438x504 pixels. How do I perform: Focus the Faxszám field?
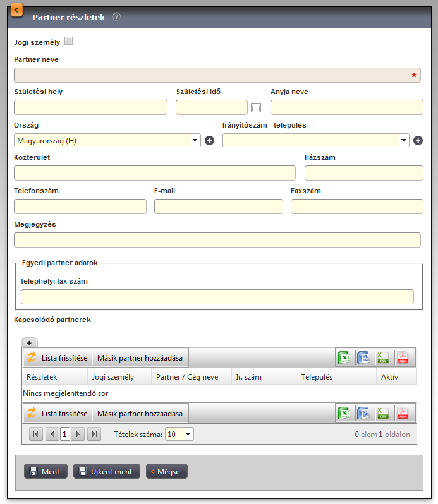(357, 207)
